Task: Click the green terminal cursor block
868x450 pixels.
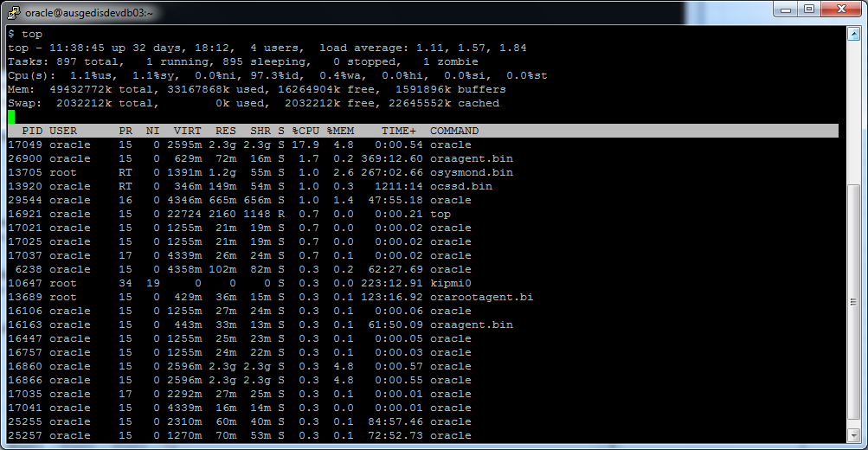Action: pos(11,117)
